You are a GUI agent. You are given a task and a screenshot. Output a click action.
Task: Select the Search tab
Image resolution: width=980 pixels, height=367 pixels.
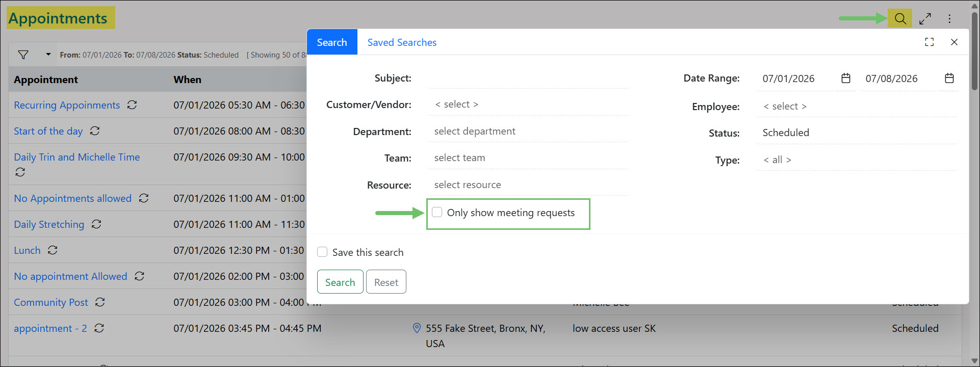click(x=332, y=42)
